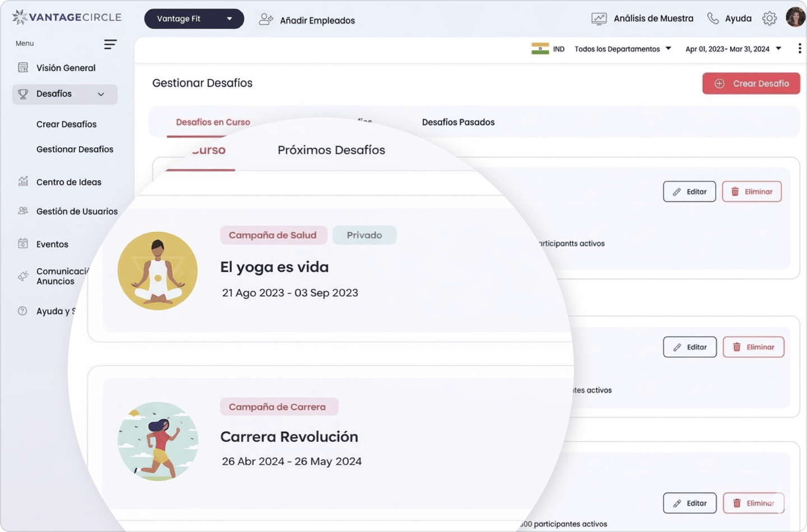
Task: Click the Eventos calendar icon
Action: click(x=23, y=244)
